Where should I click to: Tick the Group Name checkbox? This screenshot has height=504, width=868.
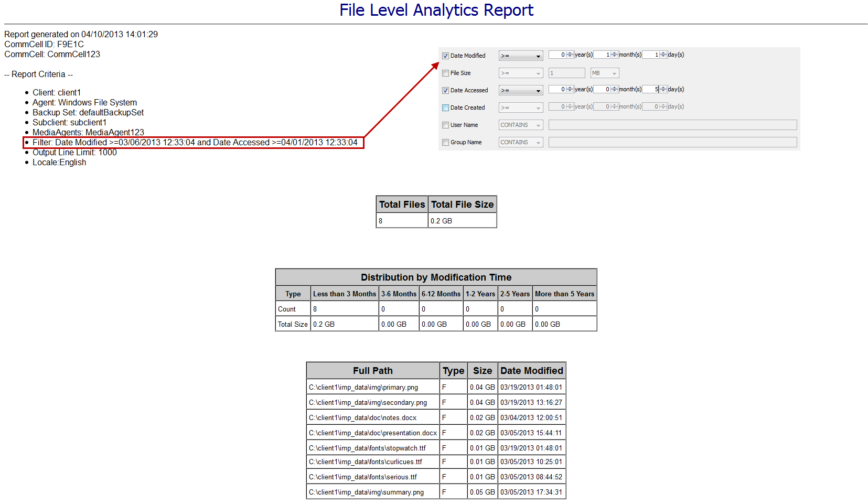point(445,142)
